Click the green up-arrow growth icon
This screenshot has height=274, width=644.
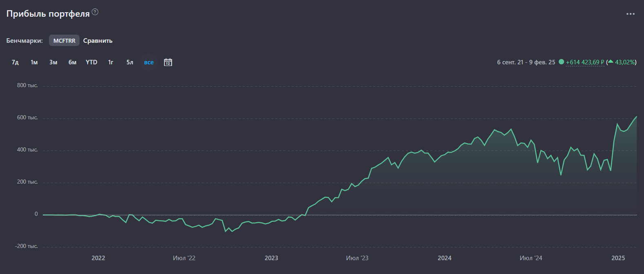tap(611, 62)
